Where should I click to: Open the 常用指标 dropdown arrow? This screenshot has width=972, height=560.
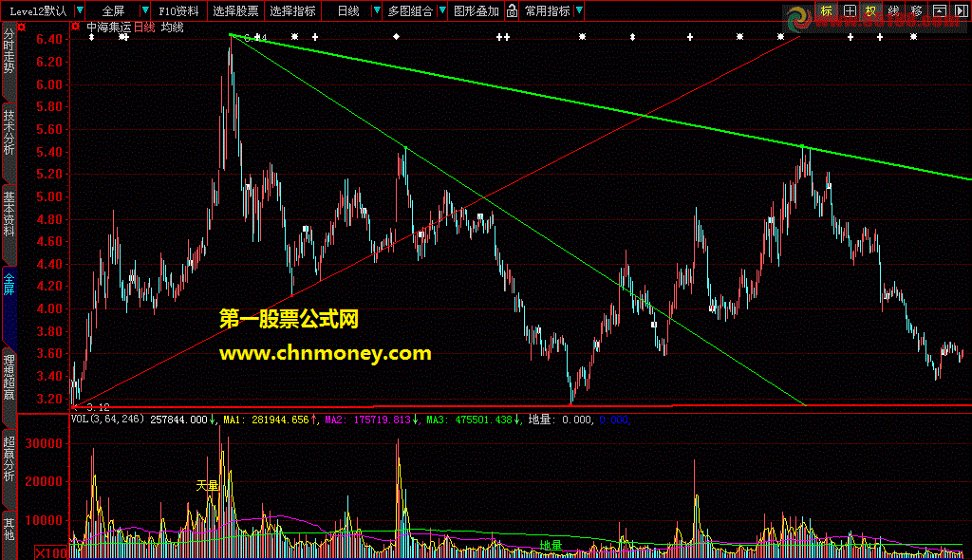579,10
